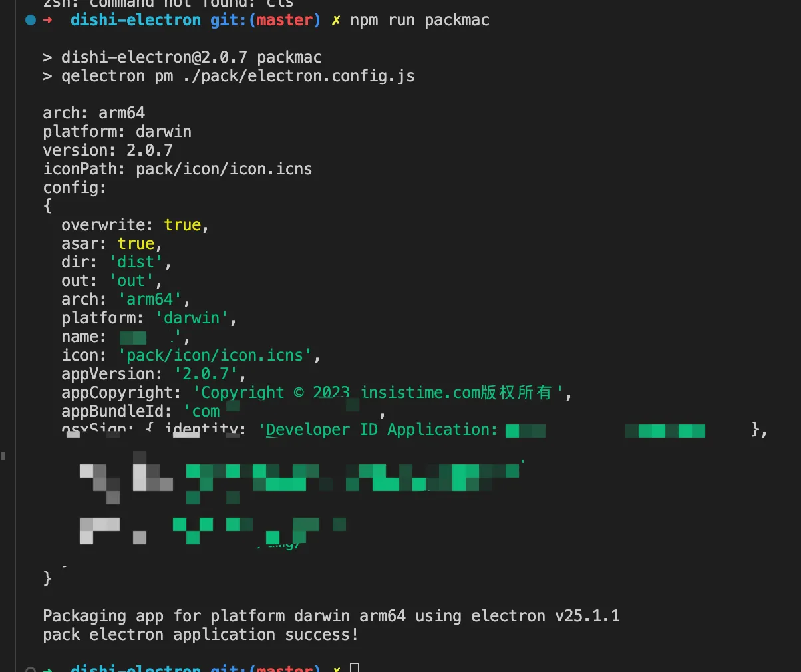This screenshot has width=801, height=672.
Task: Click the red prompt arrow on the packmac line
Action: [x=48, y=20]
